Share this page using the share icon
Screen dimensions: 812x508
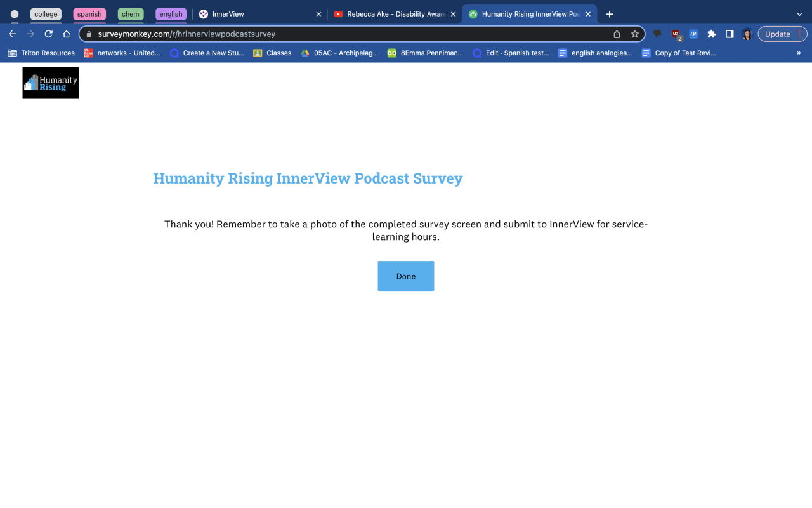coord(617,34)
